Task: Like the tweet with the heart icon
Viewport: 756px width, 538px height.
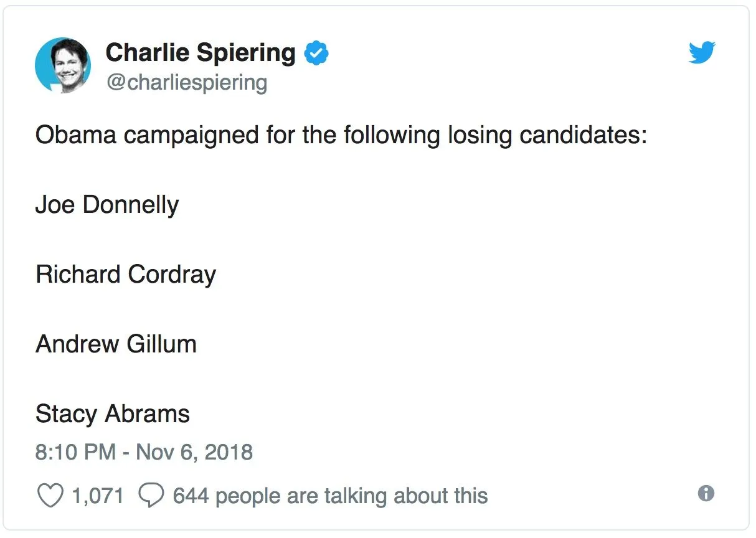Action: tap(50, 496)
